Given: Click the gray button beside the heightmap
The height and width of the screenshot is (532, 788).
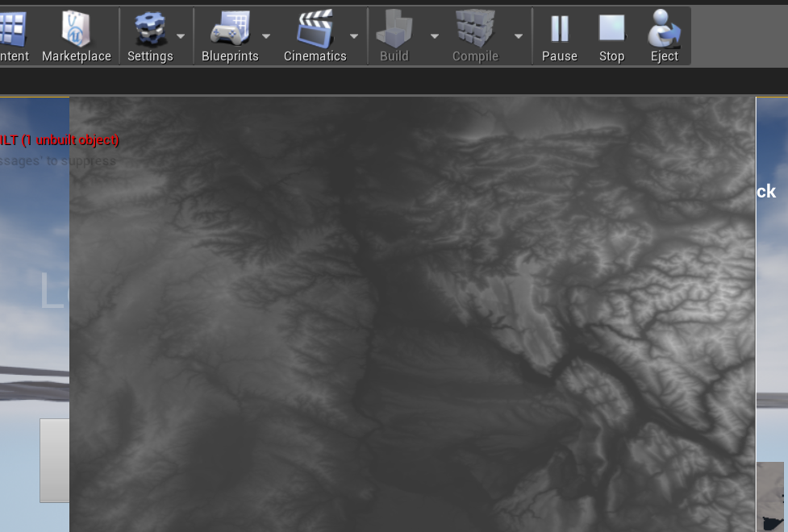Looking at the screenshot, I should (53, 459).
